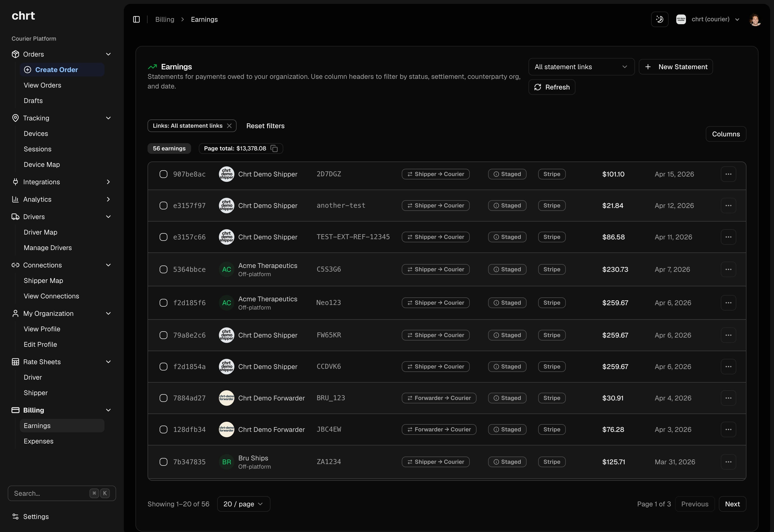Select the checkbox for earning e3157f97
The image size is (774, 532).
163,205
